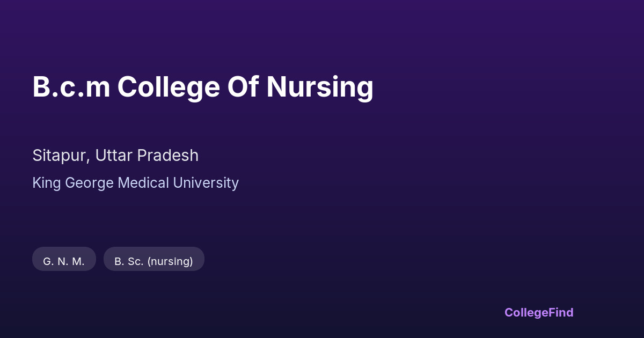Image resolution: width=644 pixels, height=338 pixels.
Task: Click the letter "G." in the G. N. M. tag
Action: point(48,261)
